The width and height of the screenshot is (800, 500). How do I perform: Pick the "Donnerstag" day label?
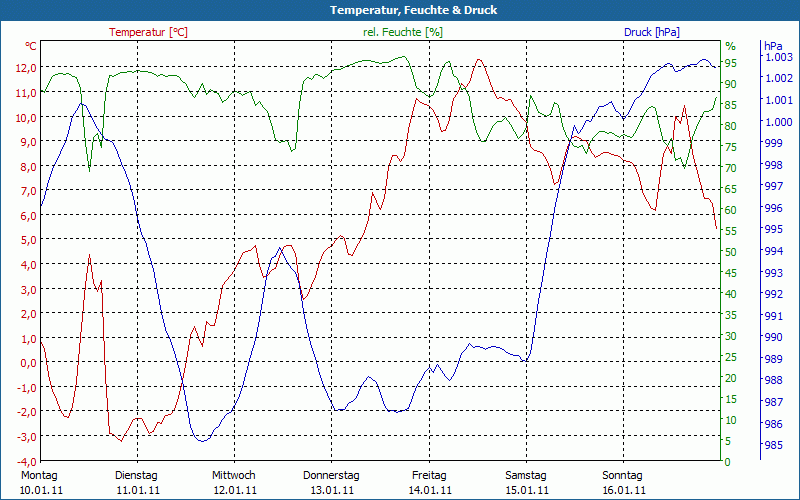coord(331,475)
